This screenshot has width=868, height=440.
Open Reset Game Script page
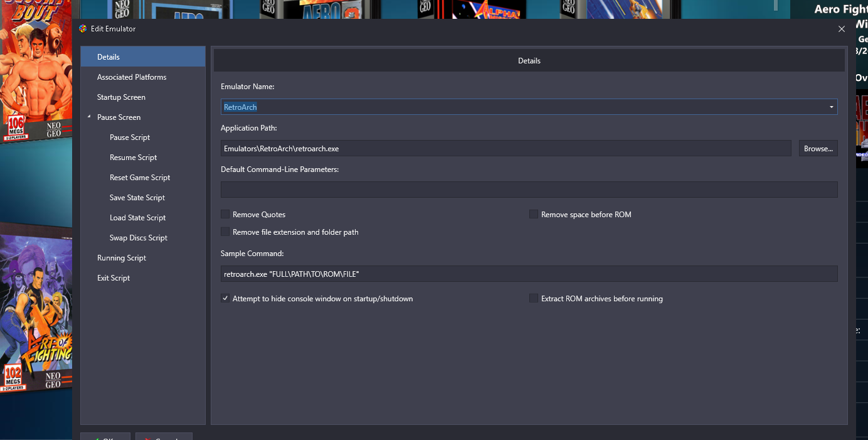140,178
